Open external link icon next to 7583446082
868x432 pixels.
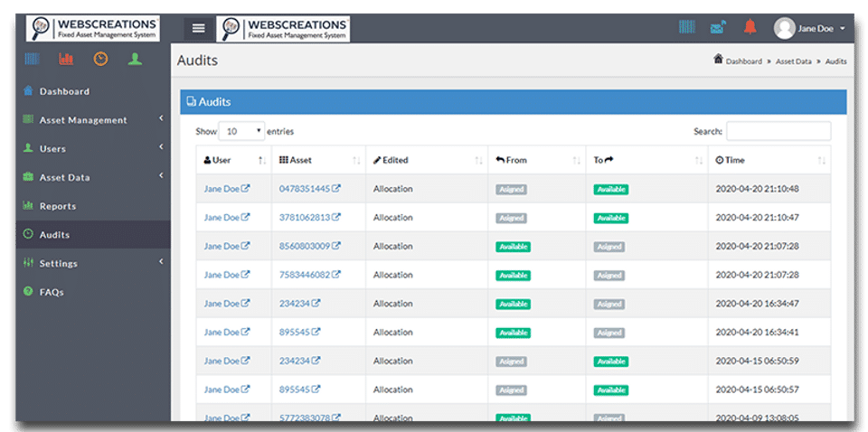[336, 275]
